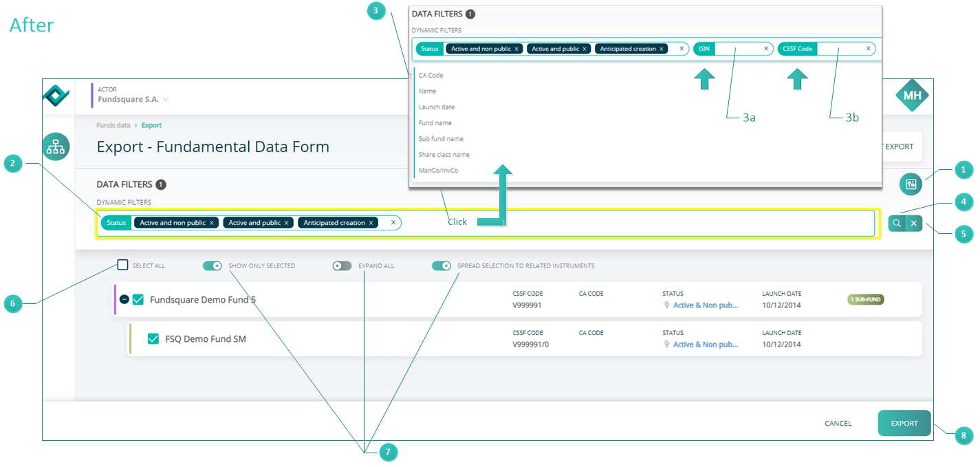Toggle Show Only Selected switch
Viewport: 980px width, 467px height.
click(213, 265)
